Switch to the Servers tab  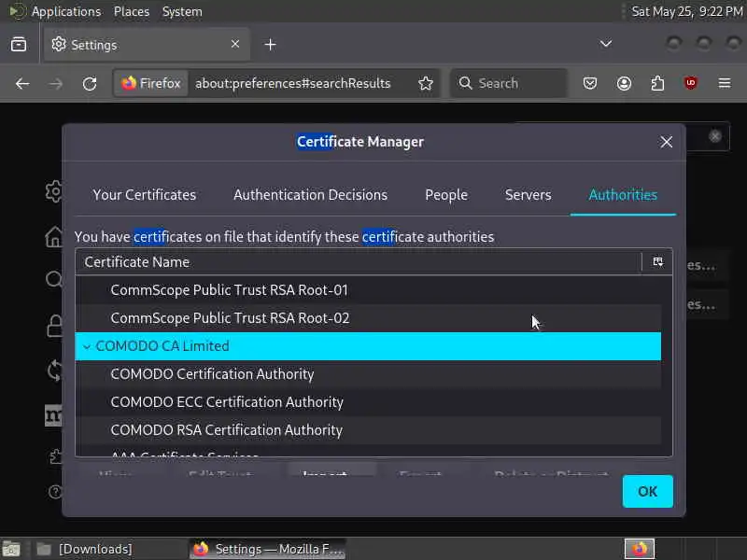coord(528,195)
